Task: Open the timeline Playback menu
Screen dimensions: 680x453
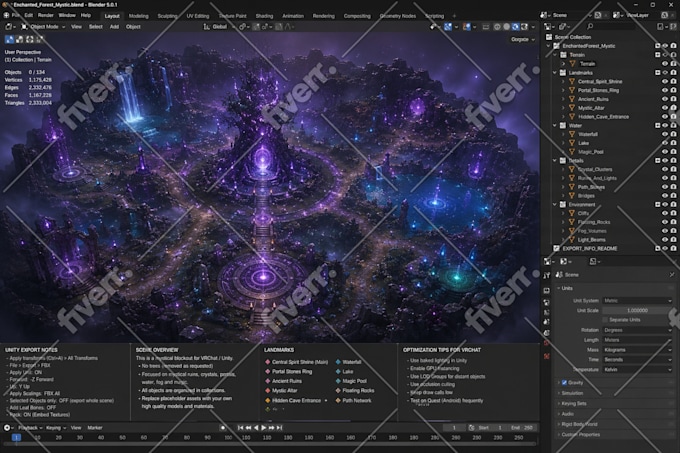Action: pos(29,428)
